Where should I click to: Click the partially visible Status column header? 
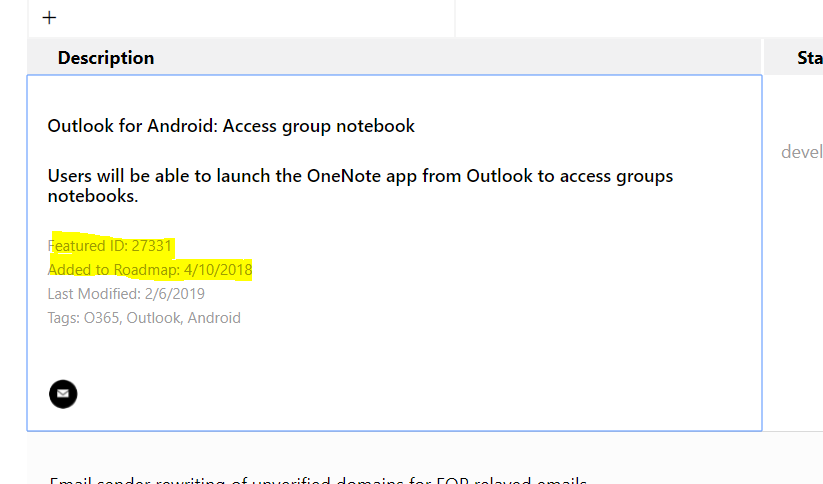(x=808, y=58)
